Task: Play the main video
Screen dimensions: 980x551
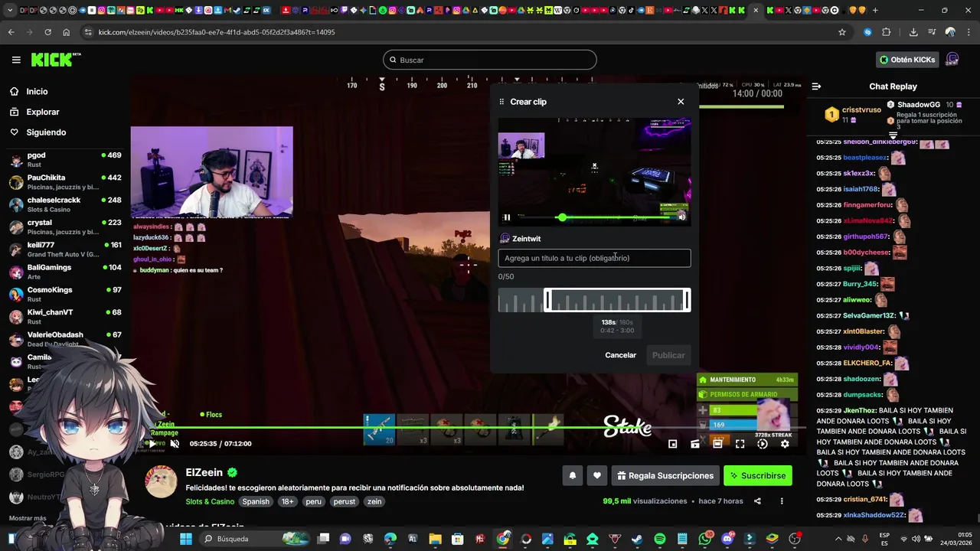Action: [x=152, y=443]
